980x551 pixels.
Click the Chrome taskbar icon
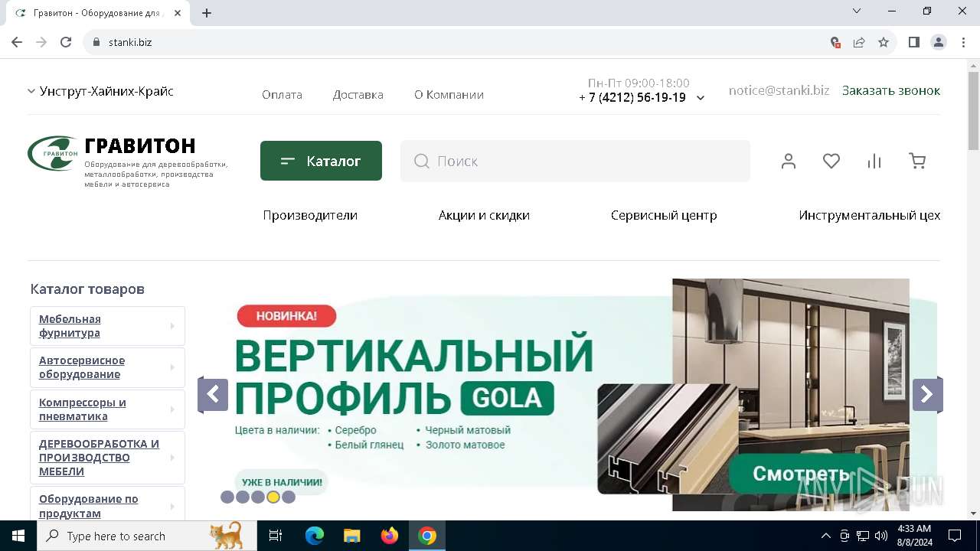pos(427,536)
